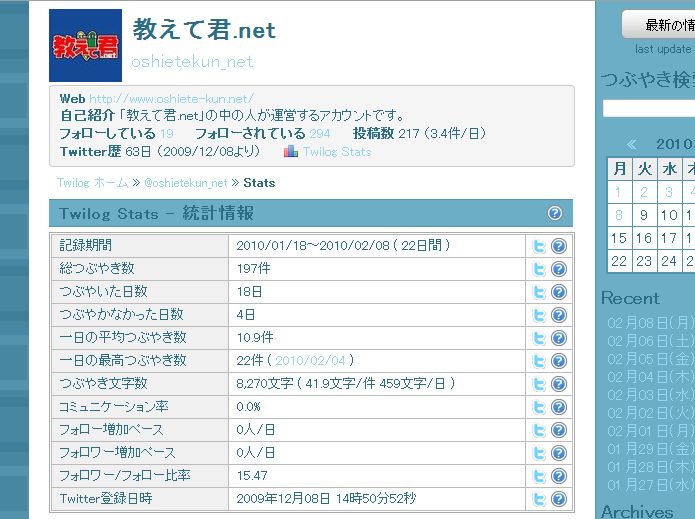Click tweet icon in つぶやかなかった日数 row
This screenshot has height=519, width=695.
pyautogui.click(x=539, y=315)
